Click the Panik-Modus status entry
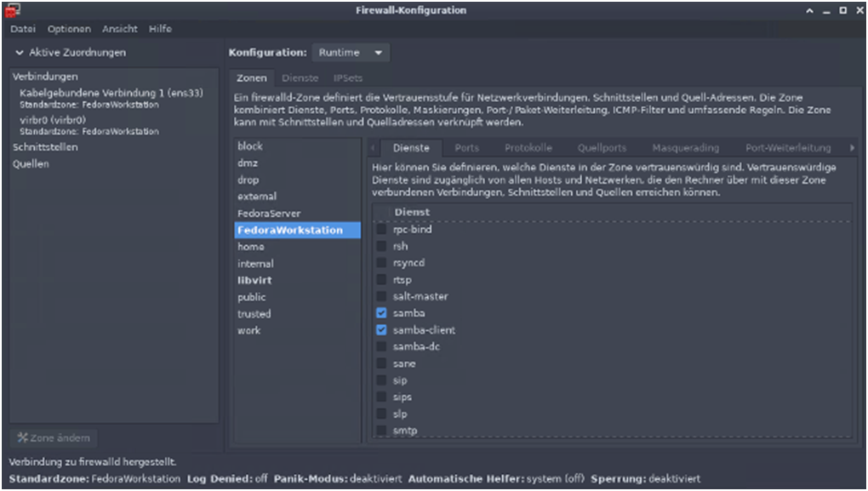Image resolution: width=868 pixels, height=491 pixels. pyautogui.click(x=338, y=479)
